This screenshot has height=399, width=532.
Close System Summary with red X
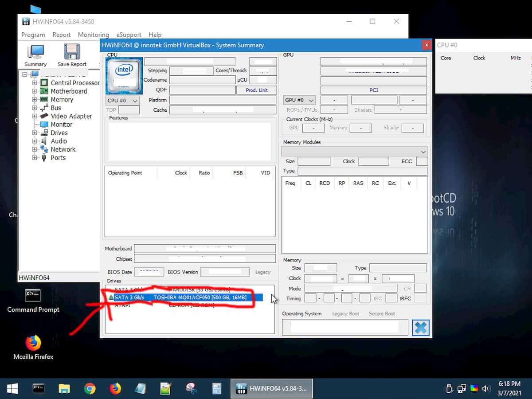(426, 45)
